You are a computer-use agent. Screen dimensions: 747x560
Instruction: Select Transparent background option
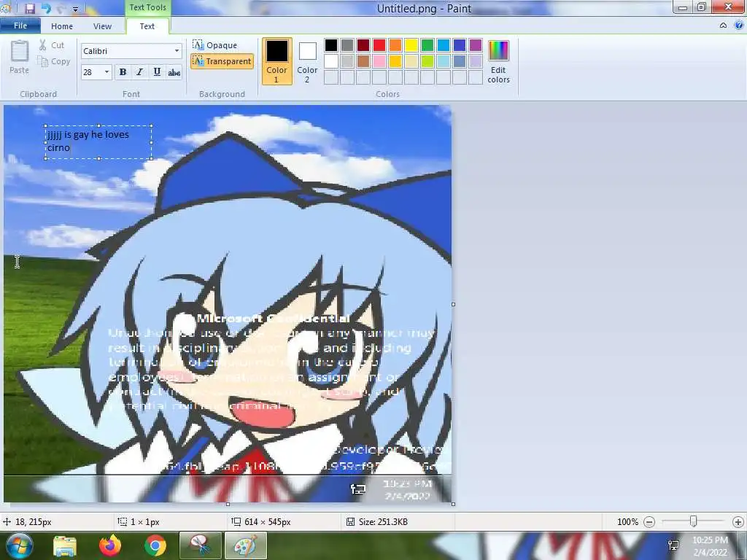click(x=222, y=61)
